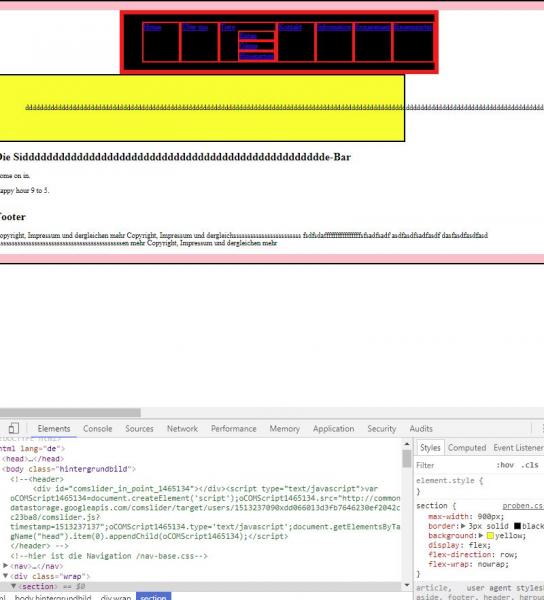
Task: Click the Elements panel scroll-down arrow
Action: [x=407, y=585]
